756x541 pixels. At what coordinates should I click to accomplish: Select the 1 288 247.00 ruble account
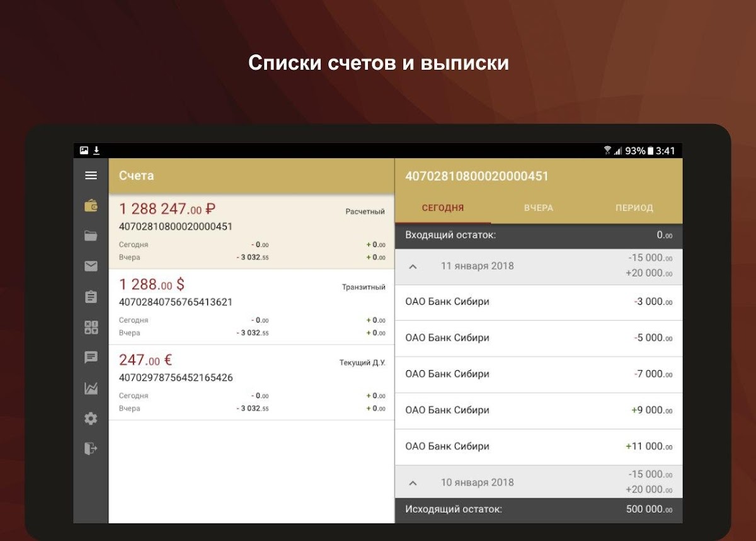tap(251, 231)
